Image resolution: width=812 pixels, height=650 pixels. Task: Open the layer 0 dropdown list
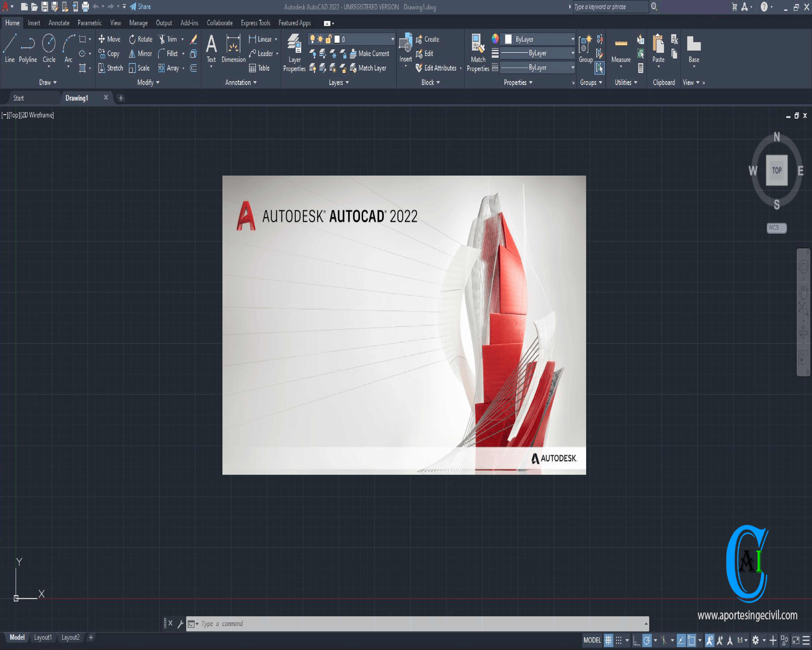coord(392,39)
